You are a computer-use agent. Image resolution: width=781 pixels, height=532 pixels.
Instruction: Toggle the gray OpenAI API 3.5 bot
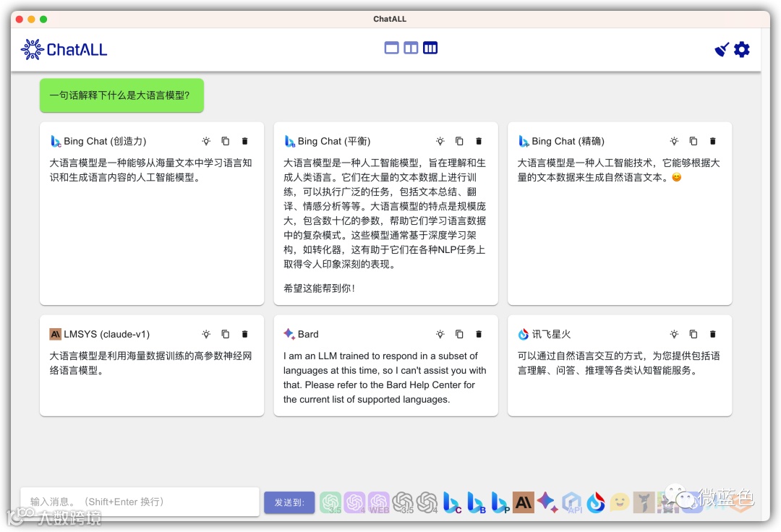(x=403, y=502)
